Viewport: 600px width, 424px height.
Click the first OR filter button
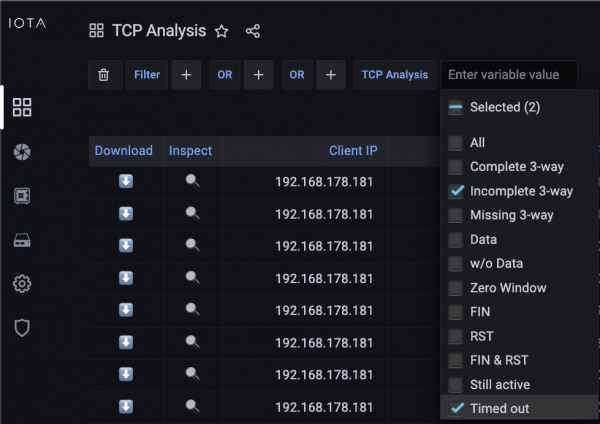click(x=225, y=75)
